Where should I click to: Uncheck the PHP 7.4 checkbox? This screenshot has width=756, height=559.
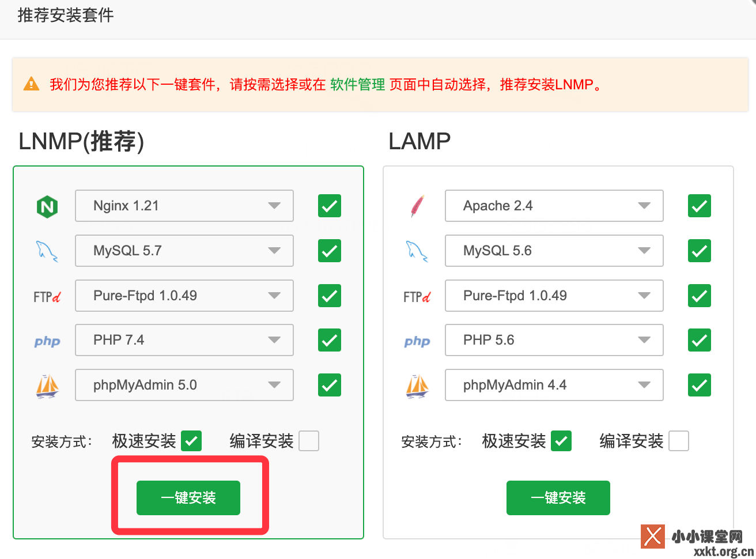330,340
